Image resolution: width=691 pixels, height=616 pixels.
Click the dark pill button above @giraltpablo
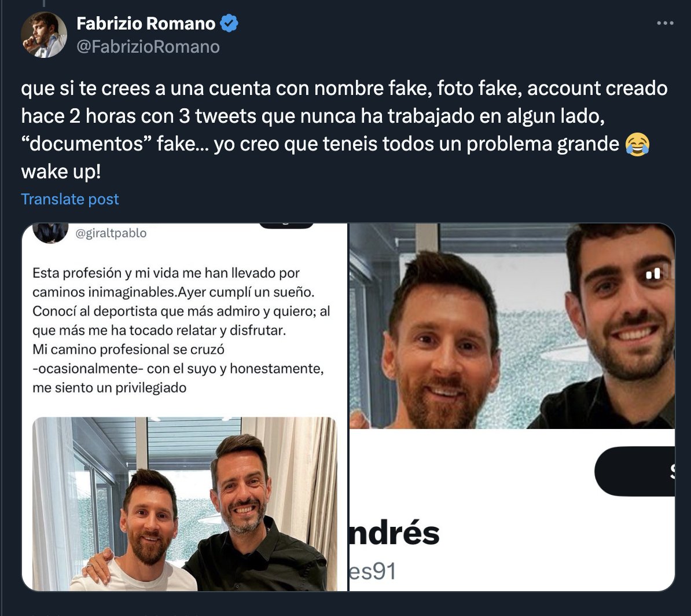point(286,226)
